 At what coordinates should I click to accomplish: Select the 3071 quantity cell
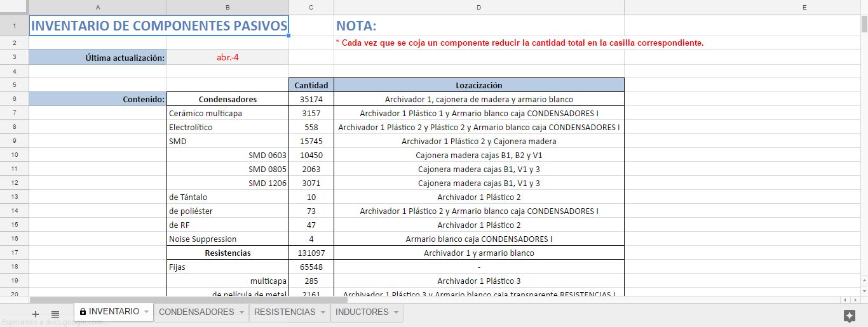pyautogui.click(x=311, y=183)
